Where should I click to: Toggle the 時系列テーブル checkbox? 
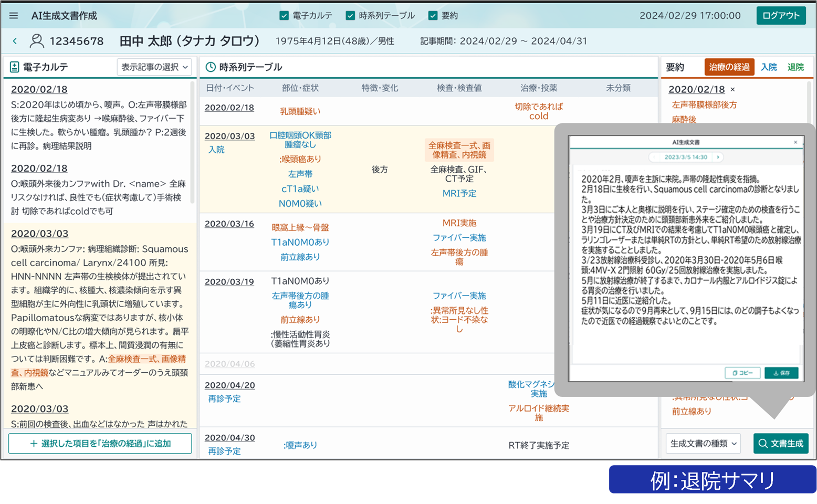click(350, 16)
